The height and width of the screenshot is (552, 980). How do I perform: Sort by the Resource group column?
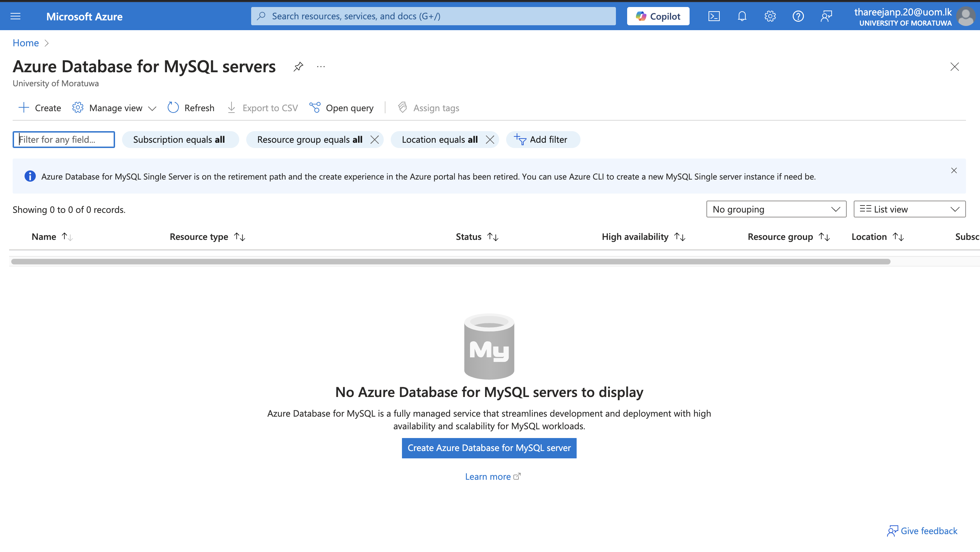pyautogui.click(x=788, y=237)
